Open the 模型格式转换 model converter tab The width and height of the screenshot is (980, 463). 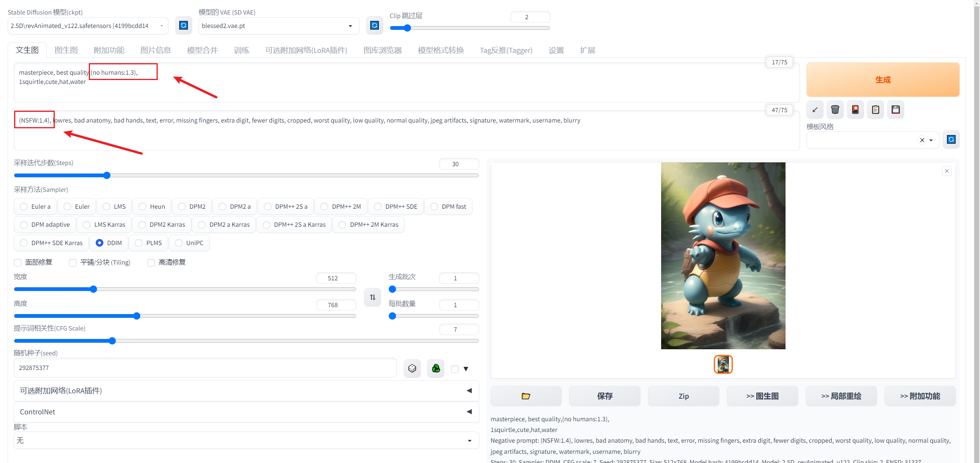(x=441, y=50)
